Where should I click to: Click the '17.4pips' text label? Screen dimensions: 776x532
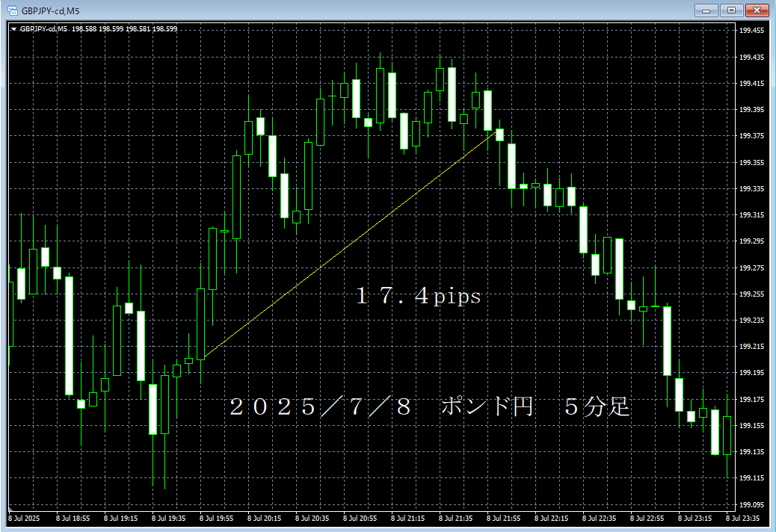click(419, 296)
